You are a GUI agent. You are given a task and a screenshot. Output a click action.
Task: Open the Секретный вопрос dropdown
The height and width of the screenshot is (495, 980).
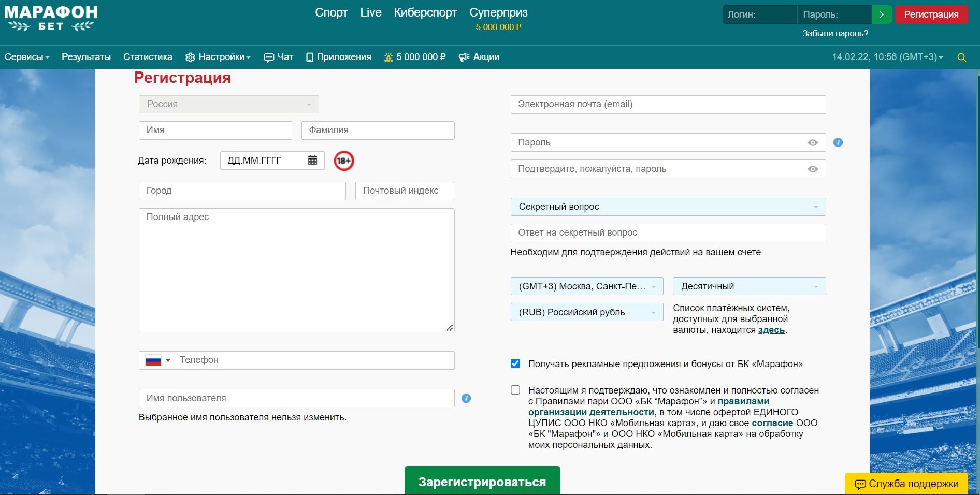coord(668,207)
